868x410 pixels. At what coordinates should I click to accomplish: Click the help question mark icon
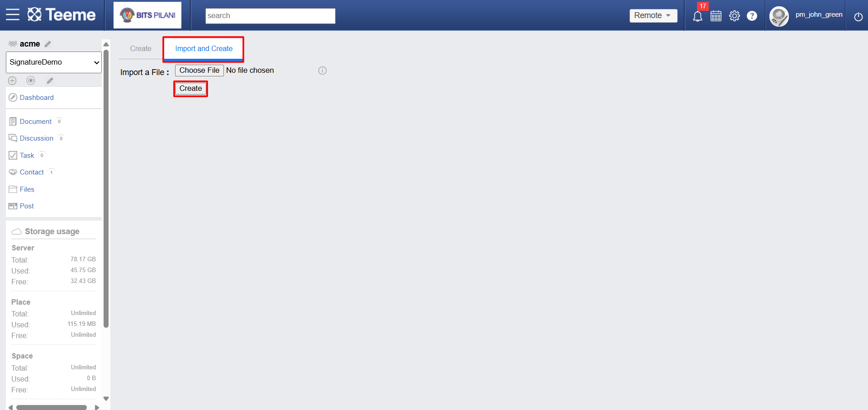[x=752, y=16]
